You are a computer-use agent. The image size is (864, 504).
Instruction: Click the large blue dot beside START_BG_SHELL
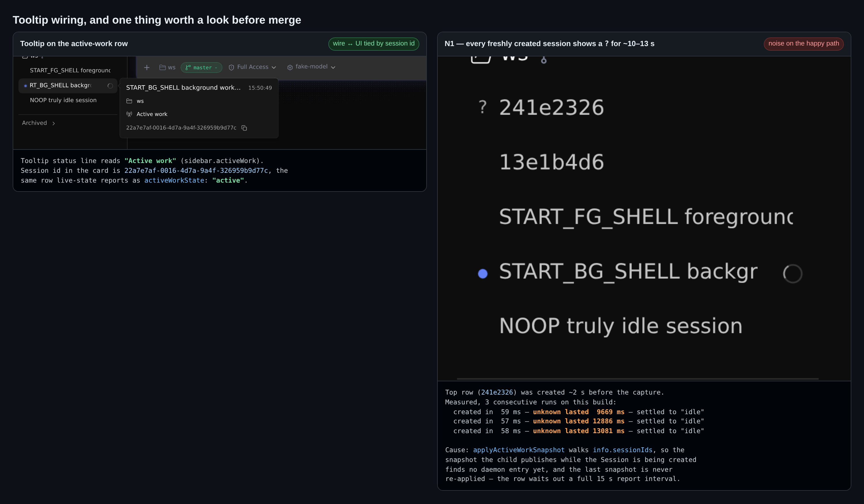click(483, 274)
